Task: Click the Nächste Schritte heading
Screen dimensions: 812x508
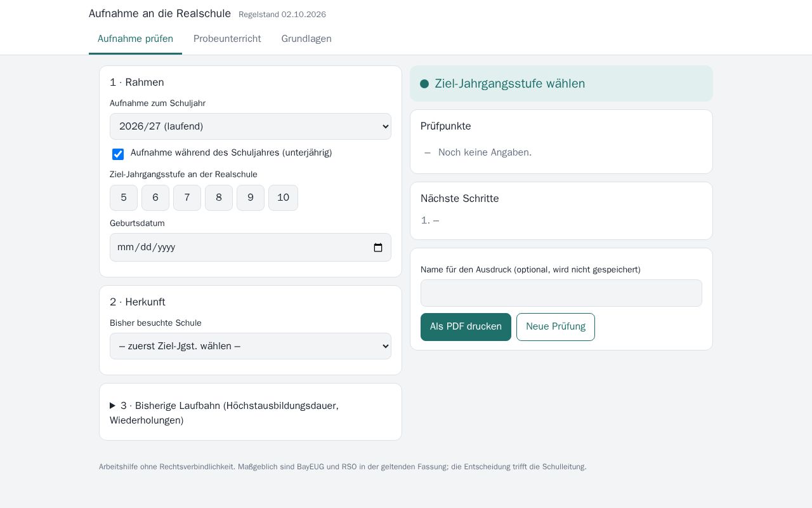Action: (x=460, y=199)
